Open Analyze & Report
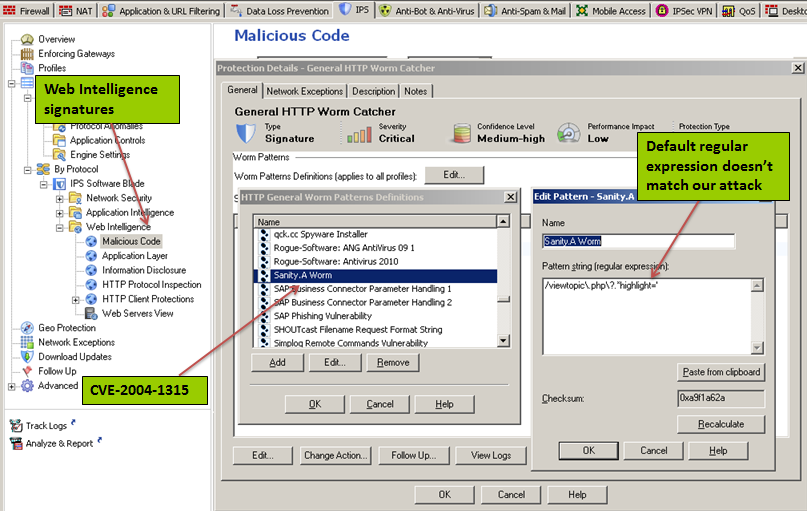The image size is (807, 511). click(x=59, y=443)
